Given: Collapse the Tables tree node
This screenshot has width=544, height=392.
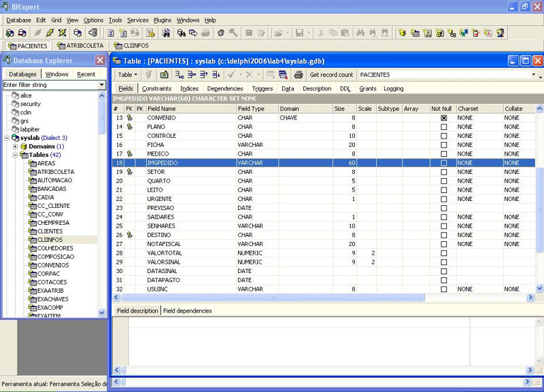Looking at the screenshot, I should [15, 155].
